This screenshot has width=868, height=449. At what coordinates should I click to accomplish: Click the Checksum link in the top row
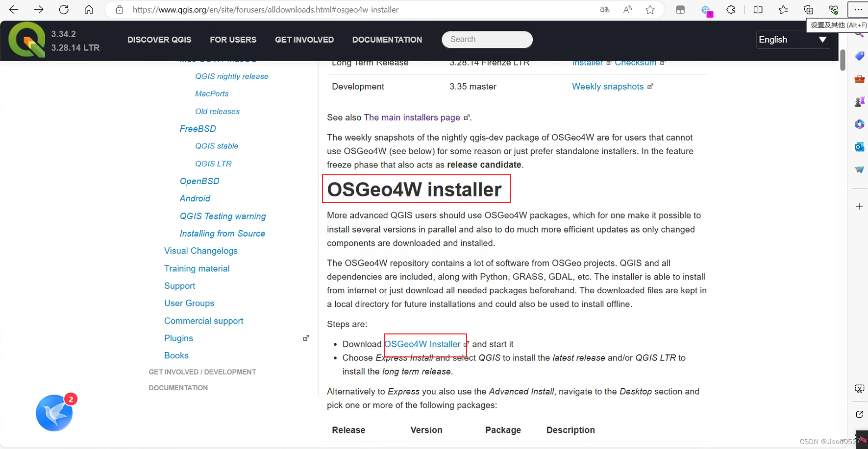pos(636,63)
